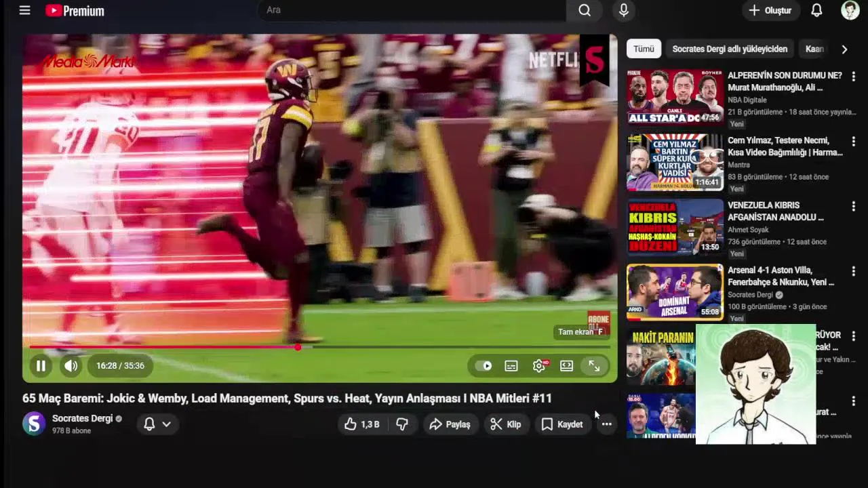This screenshot has width=868, height=488.
Task: Focus the Ara search field
Action: pyautogui.click(x=412, y=10)
